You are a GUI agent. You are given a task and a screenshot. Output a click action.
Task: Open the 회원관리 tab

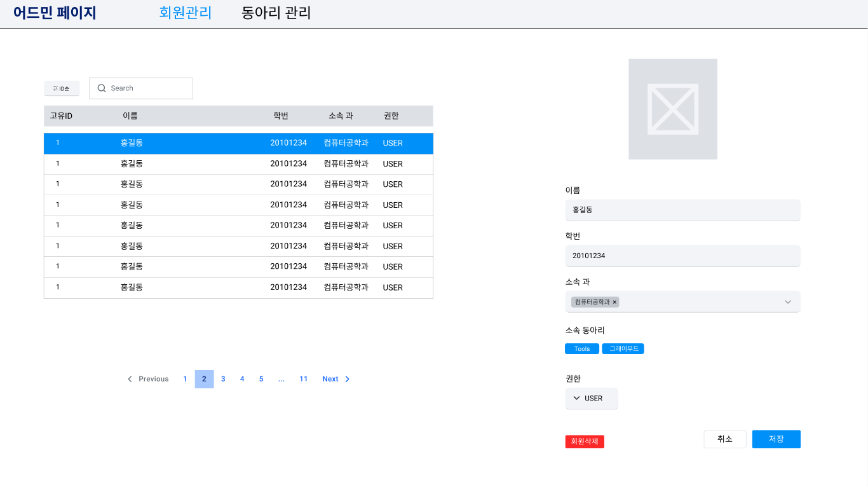(185, 13)
